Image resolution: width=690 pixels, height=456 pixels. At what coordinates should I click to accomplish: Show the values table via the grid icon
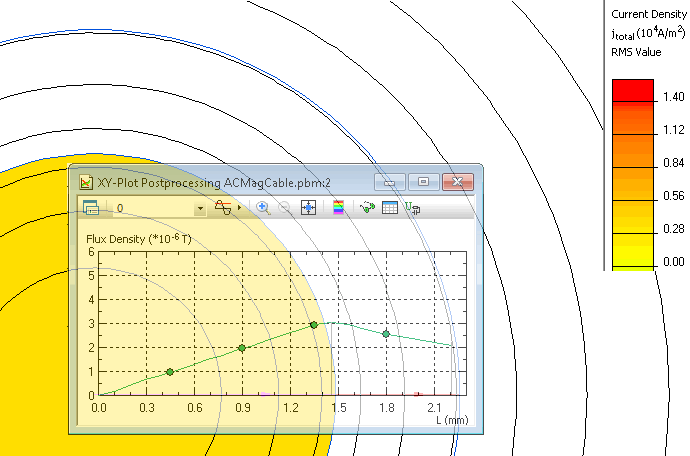point(390,208)
